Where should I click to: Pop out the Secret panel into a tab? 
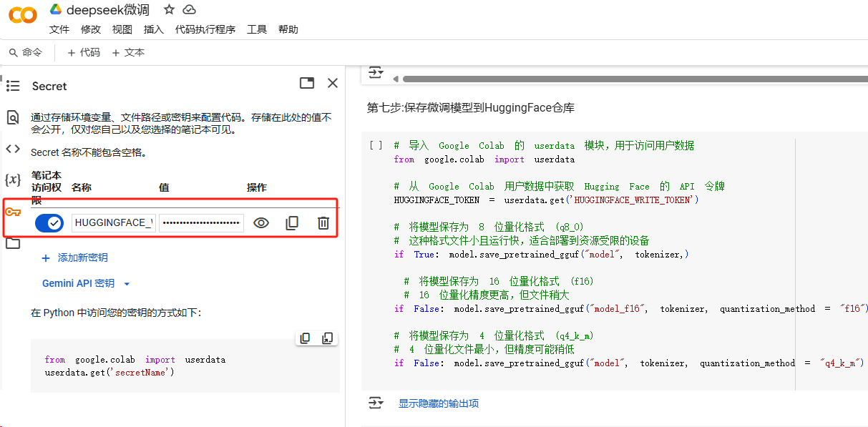coord(307,83)
